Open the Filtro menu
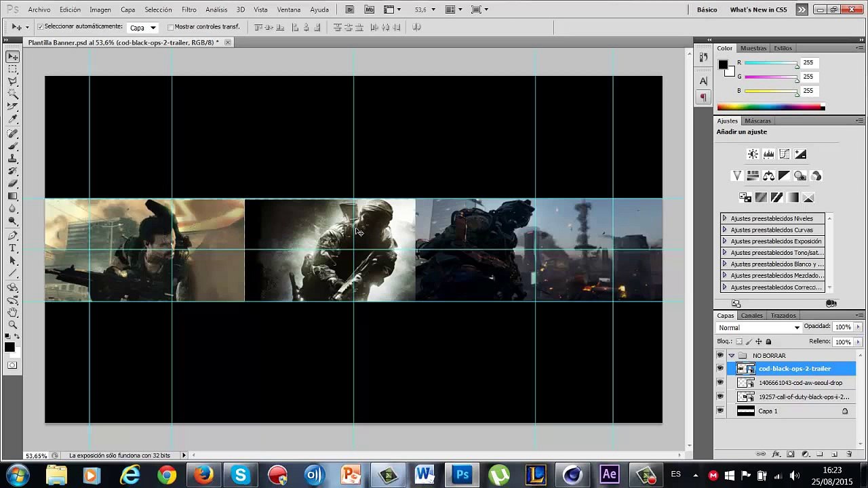The image size is (868, 488). click(x=189, y=9)
